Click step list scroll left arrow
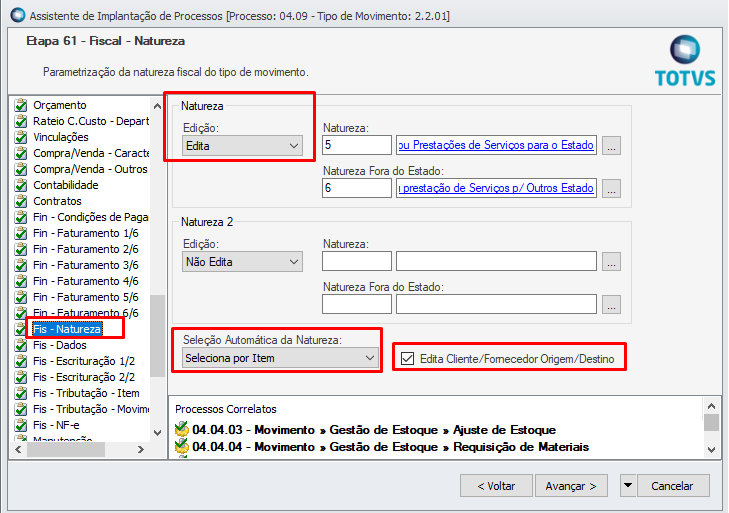Image resolution: width=729 pixels, height=513 pixels. point(18,449)
